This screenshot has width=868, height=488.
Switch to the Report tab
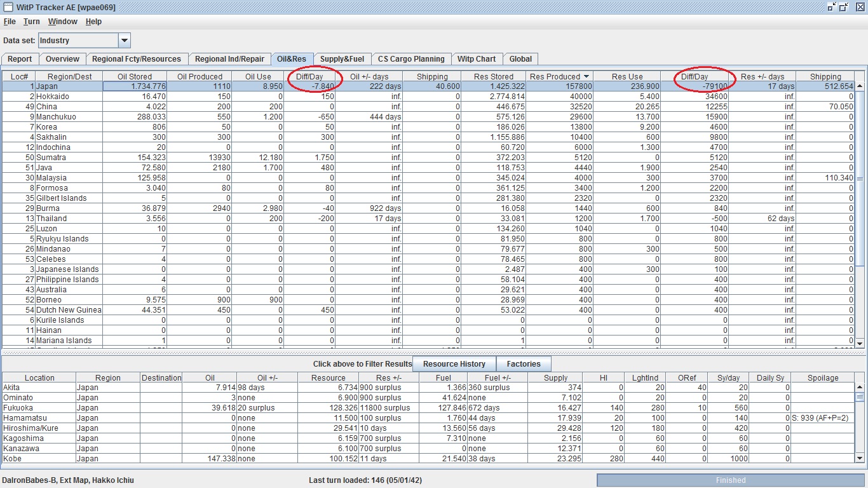tap(20, 59)
